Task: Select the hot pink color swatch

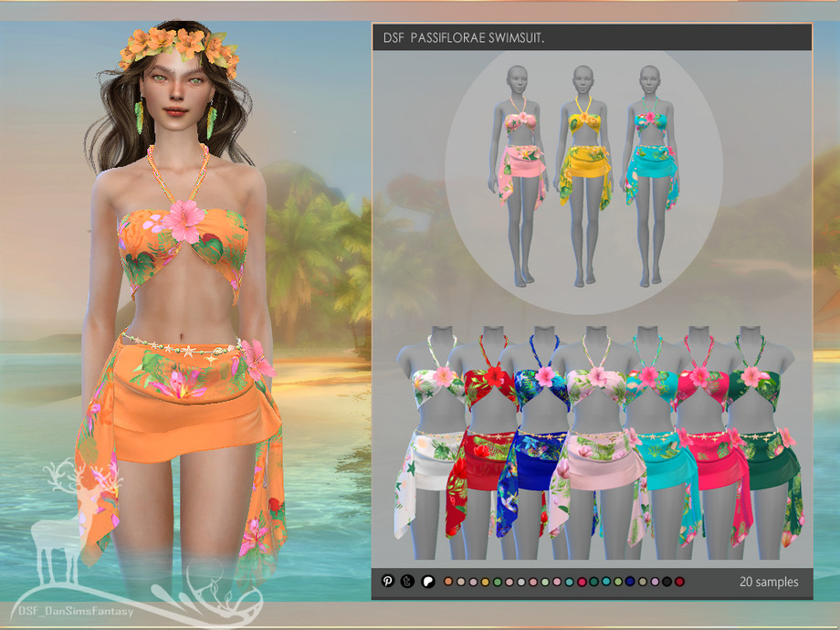Action: click(582, 582)
